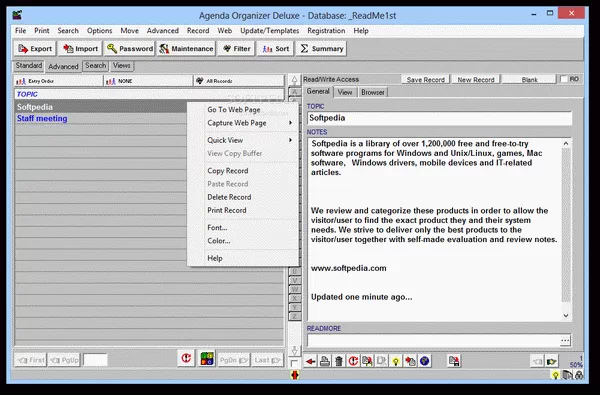The image size is (600, 395).
Task: Click the blue globe web icon
Action: (424, 361)
